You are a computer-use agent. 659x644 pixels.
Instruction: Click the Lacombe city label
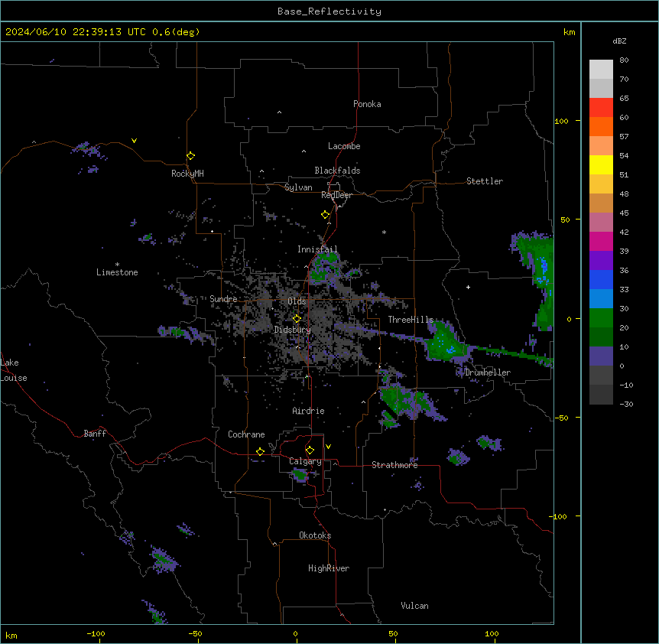tap(344, 146)
